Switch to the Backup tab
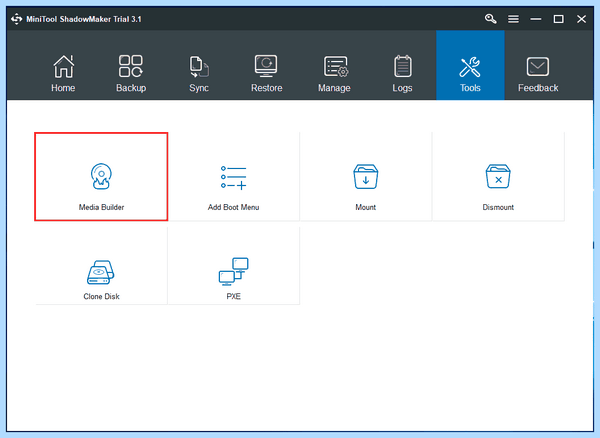 point(131,73)
